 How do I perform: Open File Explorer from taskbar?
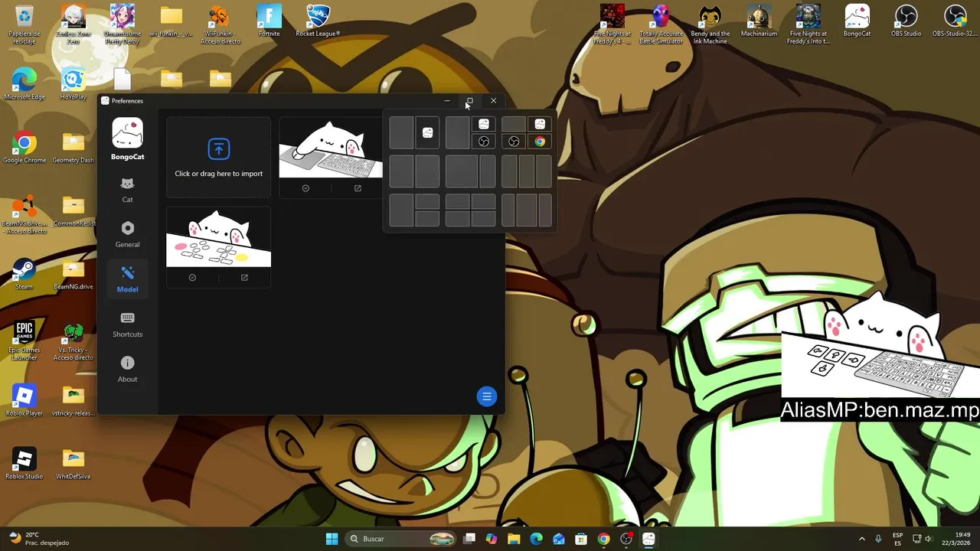tap(514, 539)
